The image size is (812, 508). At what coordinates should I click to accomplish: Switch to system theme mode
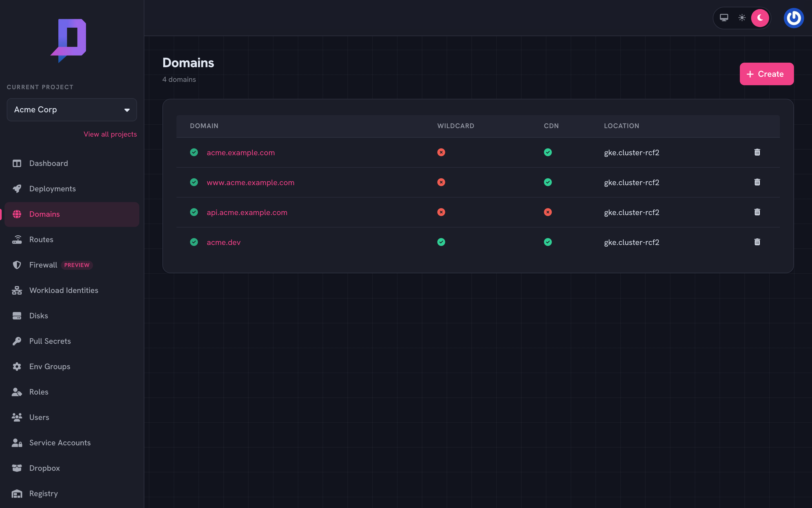coord(724,18)
